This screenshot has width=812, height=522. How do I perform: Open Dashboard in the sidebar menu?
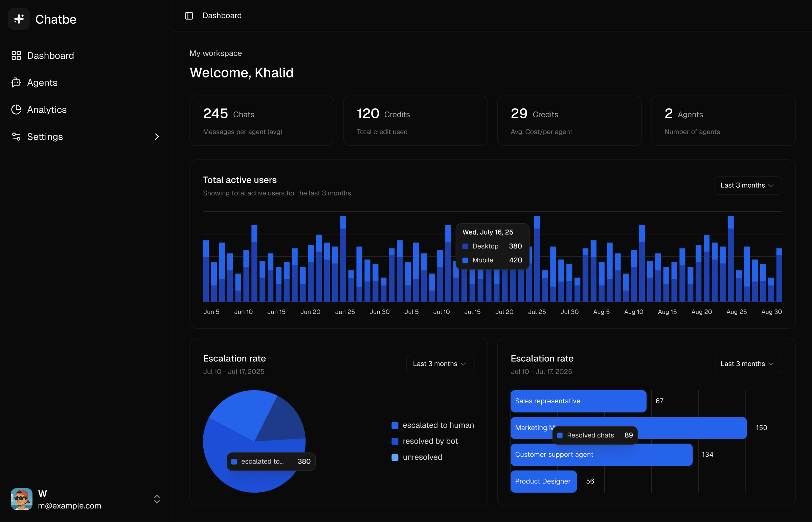86,55
